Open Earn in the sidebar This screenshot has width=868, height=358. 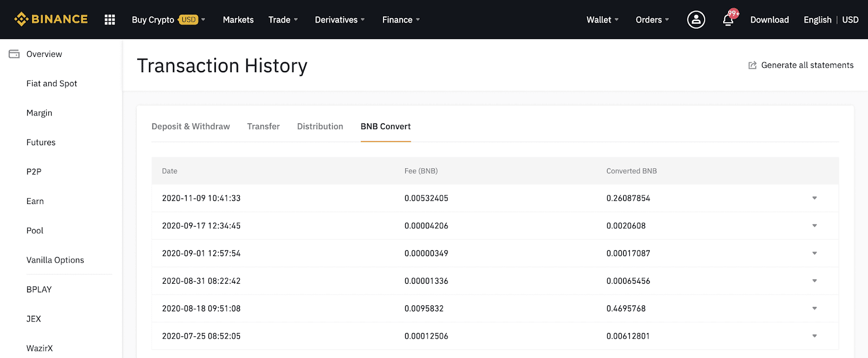(x=35, y=201)
